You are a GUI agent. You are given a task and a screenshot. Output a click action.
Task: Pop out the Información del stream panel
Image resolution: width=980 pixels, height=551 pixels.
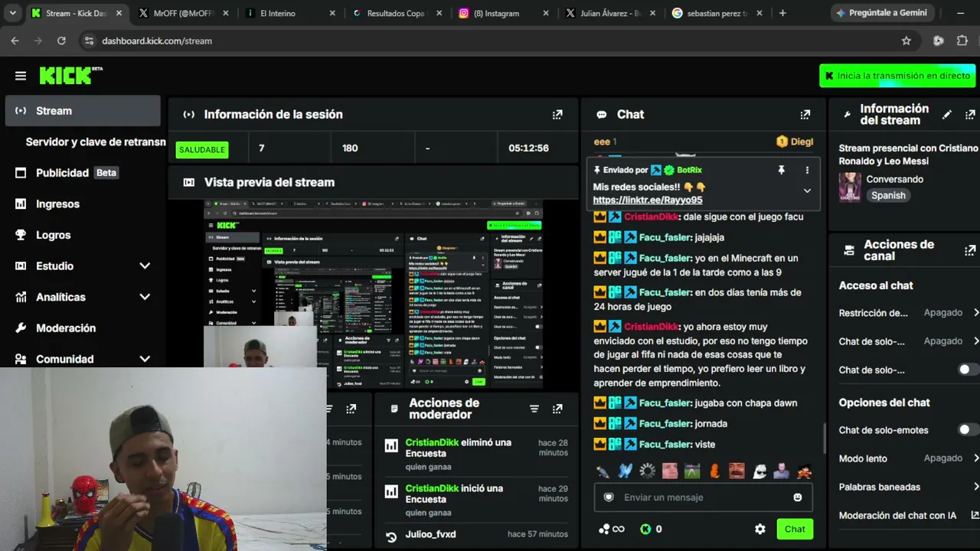point(970,115)
